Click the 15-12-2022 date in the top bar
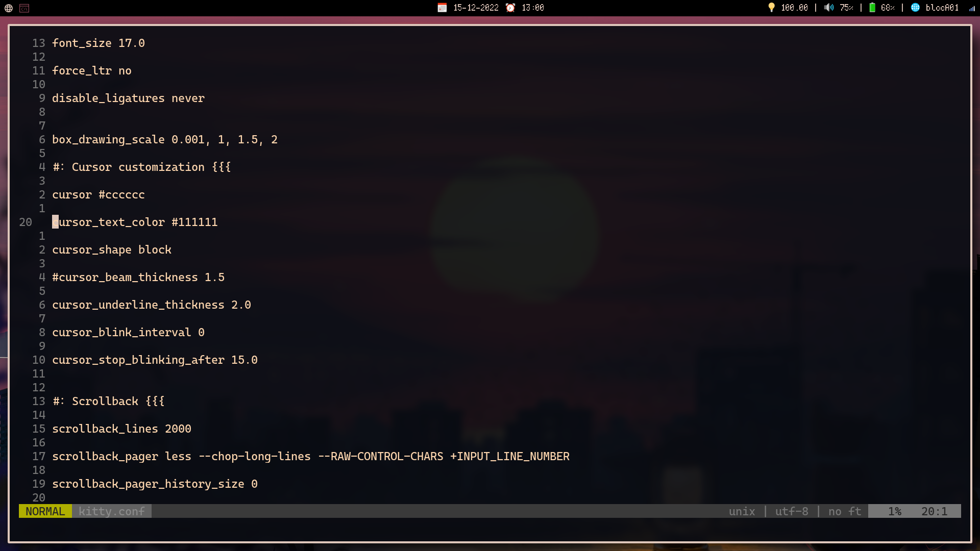This screenshot has width=980, height=551. click(x=475, y=8)
